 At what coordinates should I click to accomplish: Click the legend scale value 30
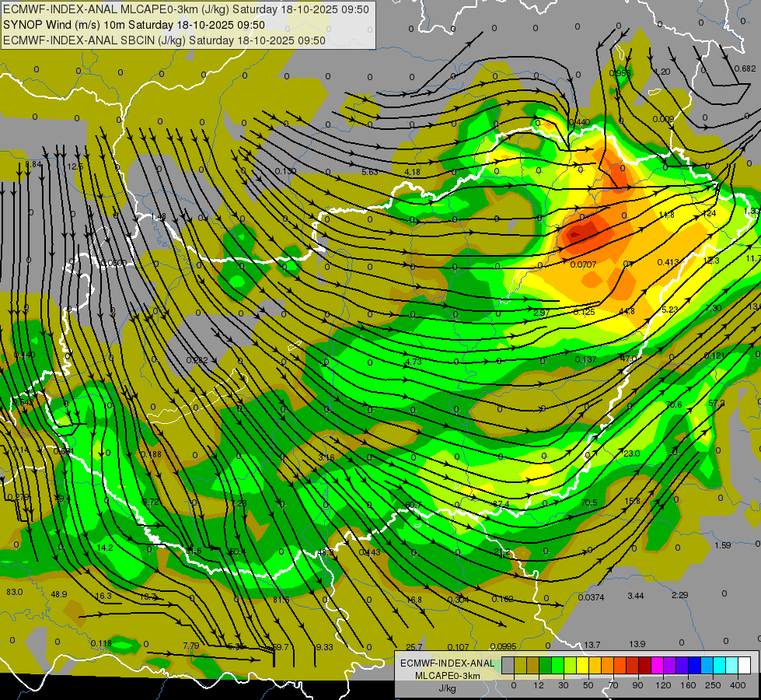[x=564, y=685]
